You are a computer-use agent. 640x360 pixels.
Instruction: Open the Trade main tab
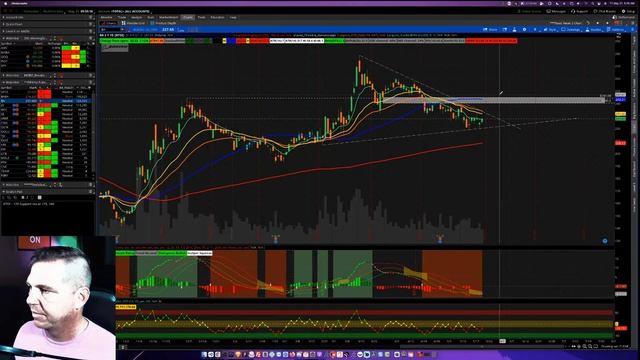pyautogui.click(x=122, y=18)
